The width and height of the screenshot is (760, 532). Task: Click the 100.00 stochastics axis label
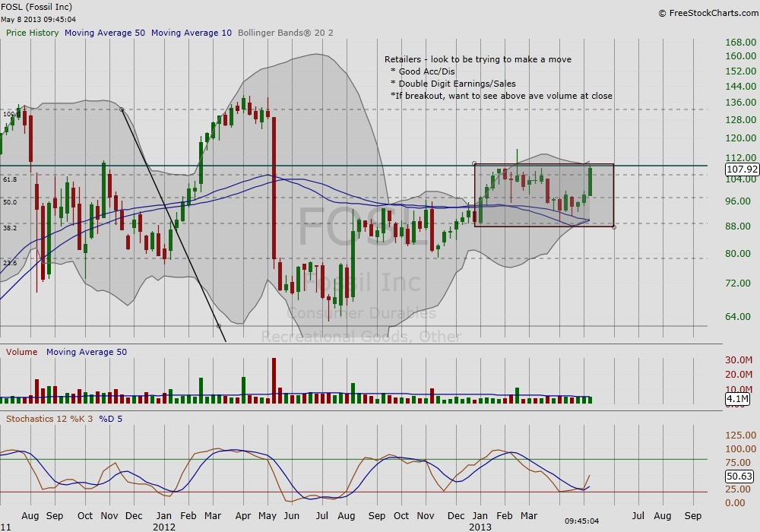740,448
